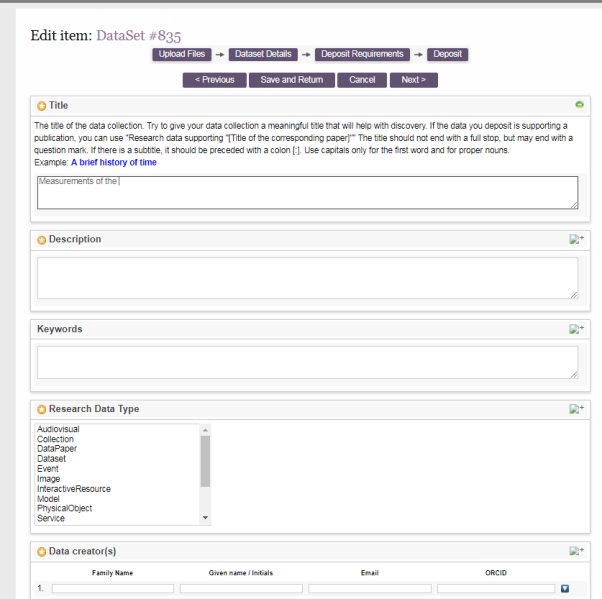Show help for Data creator(s) section

(576, 551)
